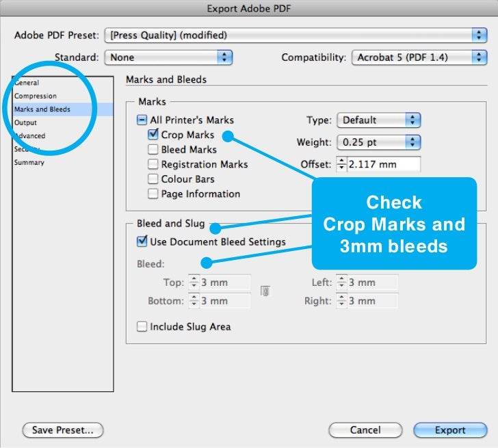
Task: Open the marks Type dropdown
Action: coord(378,120)
